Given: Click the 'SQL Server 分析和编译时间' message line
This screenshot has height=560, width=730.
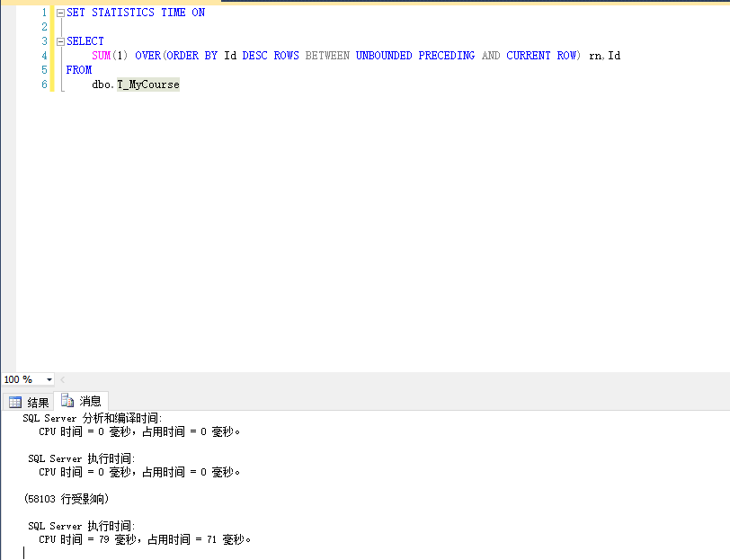Looking at the screenshot, I should click(x=92, y=419).
